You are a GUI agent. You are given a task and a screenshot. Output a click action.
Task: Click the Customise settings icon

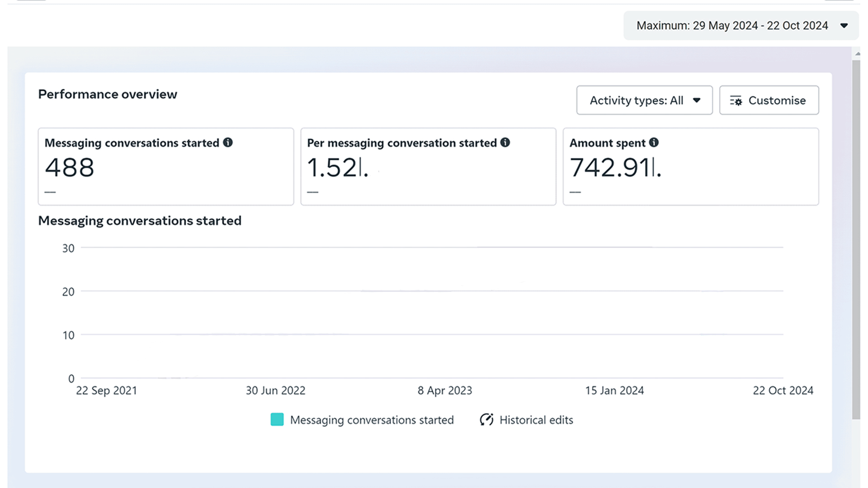point(736,101)
